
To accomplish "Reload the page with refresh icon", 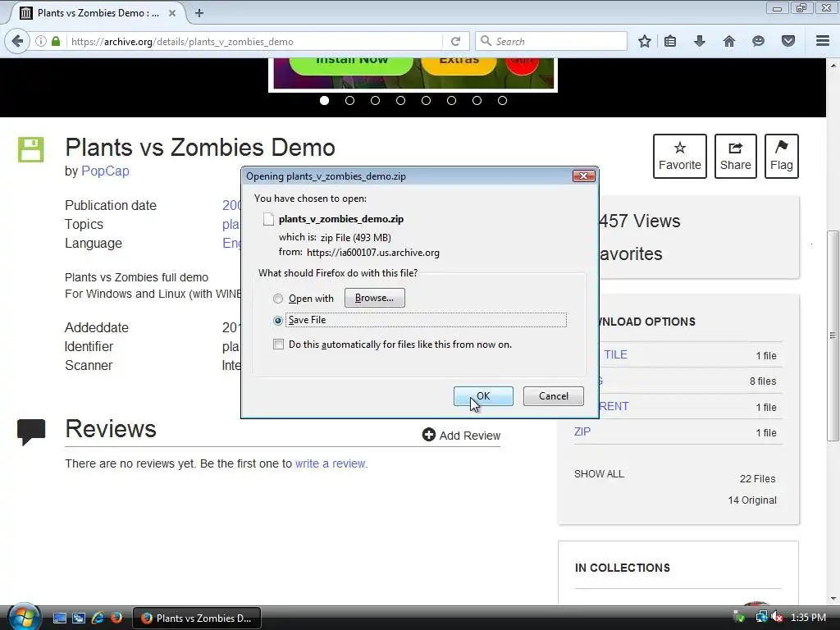I will (x=455, y=41).
